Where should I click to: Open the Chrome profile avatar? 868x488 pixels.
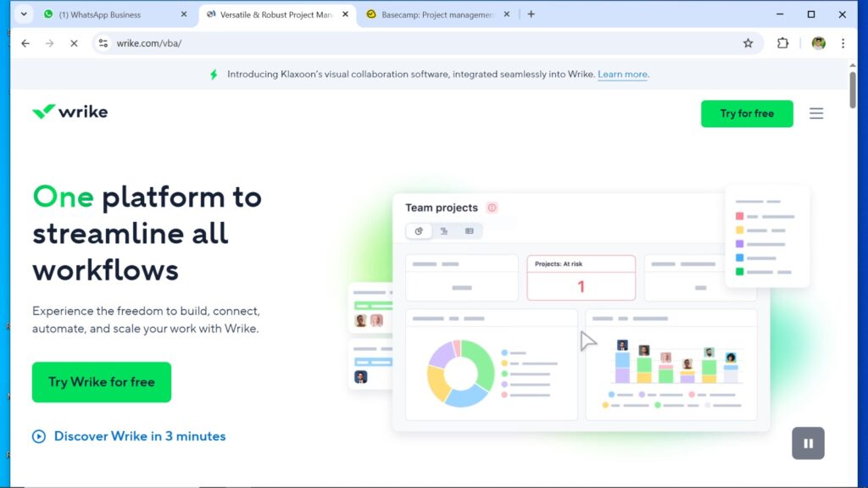tap(818, 43)
